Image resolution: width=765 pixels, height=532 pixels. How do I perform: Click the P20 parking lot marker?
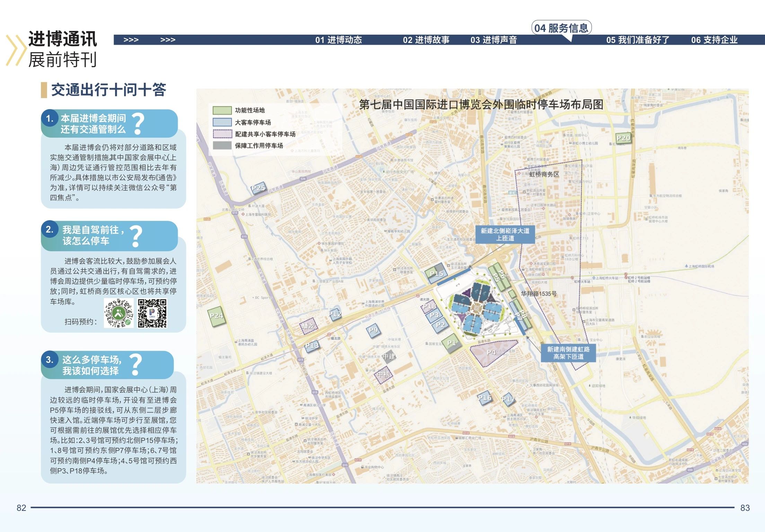[623, 138]
